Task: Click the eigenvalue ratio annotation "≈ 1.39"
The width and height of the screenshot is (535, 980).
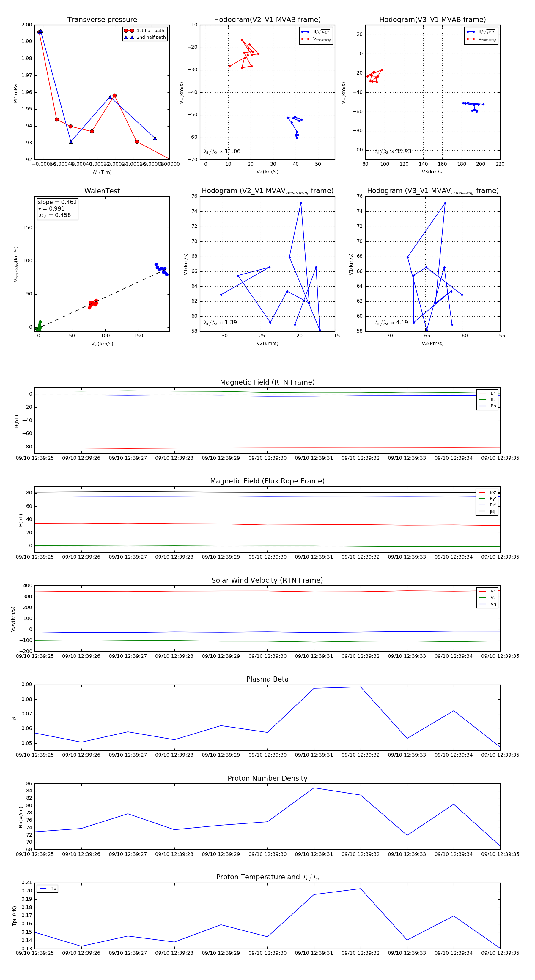Action: 220,323
